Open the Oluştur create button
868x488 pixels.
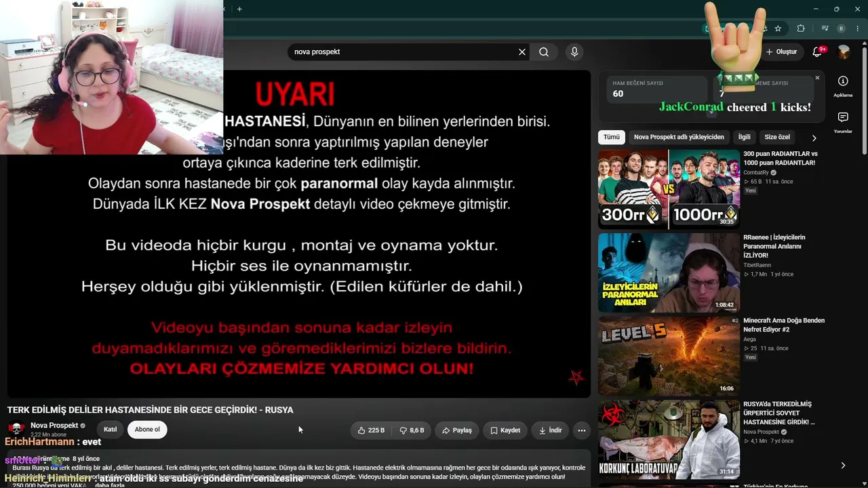pos(781,52)
